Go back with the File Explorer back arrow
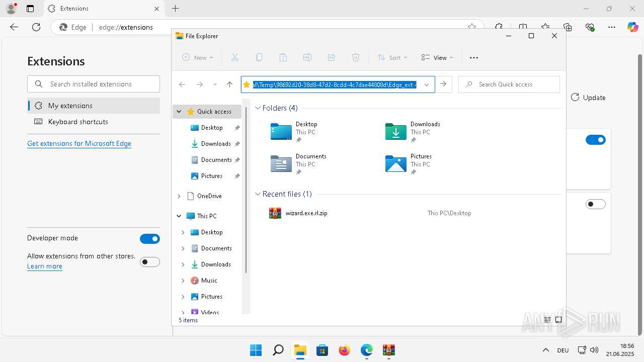644x362 pixels. (182, 84)
